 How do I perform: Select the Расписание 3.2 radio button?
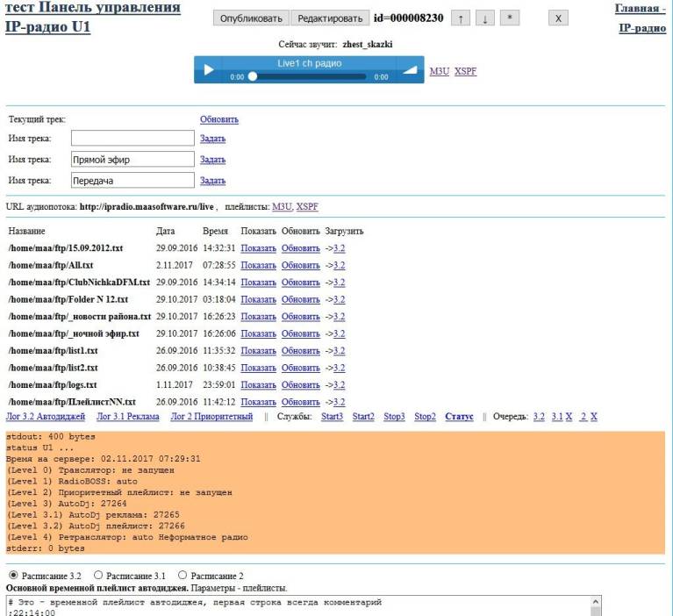pyautogui.click(x=13, y=576)
